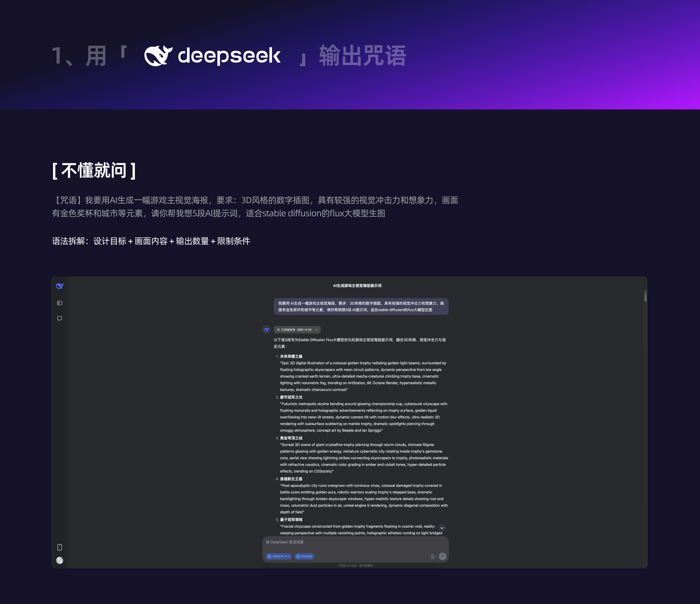
Task: Toggle 深度思考 (R1) deep thinking mode
Action: 279,556
